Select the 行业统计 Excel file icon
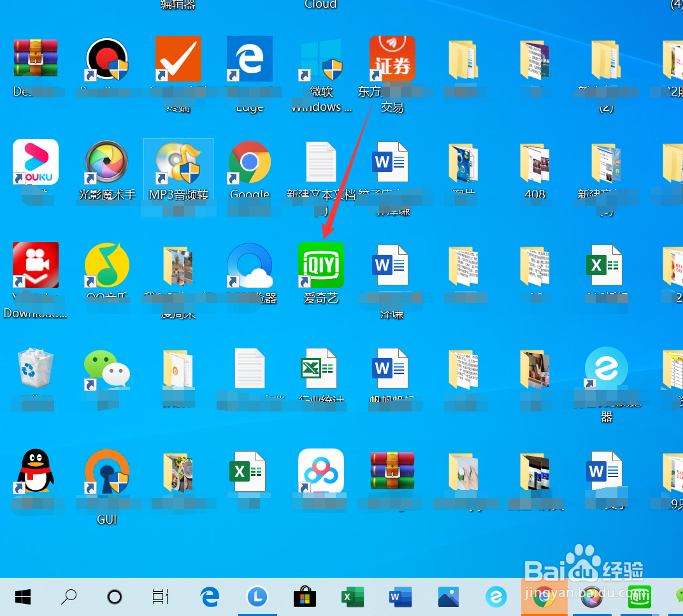 pos(319,368)
